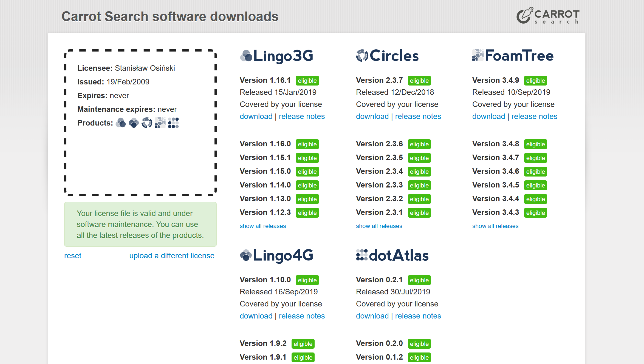The width and height of the screenshot is (644, 364).
Task: Click the FoamTree product logo icon
Action: [x=478, y=55]
